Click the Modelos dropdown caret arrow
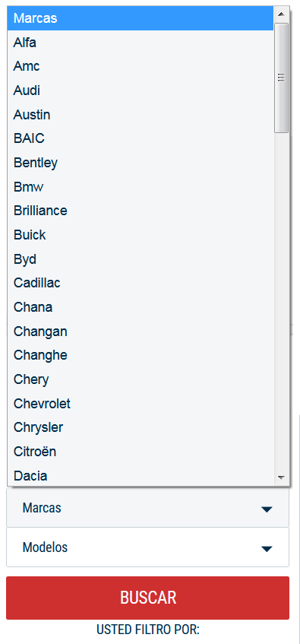Image resolution: width=300 pixels, height=644 pixels. click(267, 549)
